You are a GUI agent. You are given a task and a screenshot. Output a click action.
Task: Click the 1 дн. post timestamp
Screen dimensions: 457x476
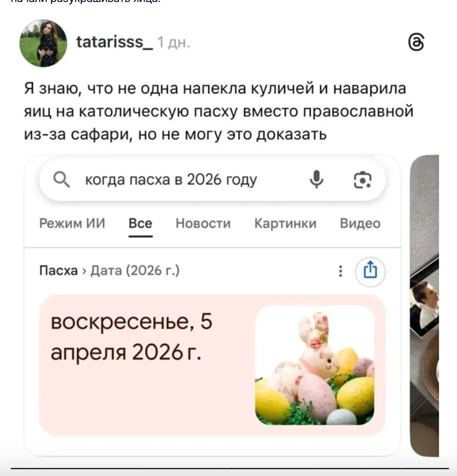[174, 43]
